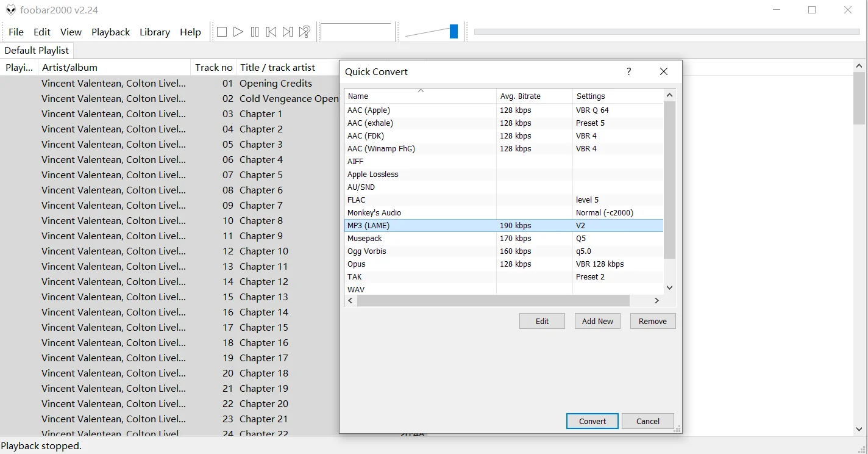Switch to Default Playlist tab

[37, 50]
